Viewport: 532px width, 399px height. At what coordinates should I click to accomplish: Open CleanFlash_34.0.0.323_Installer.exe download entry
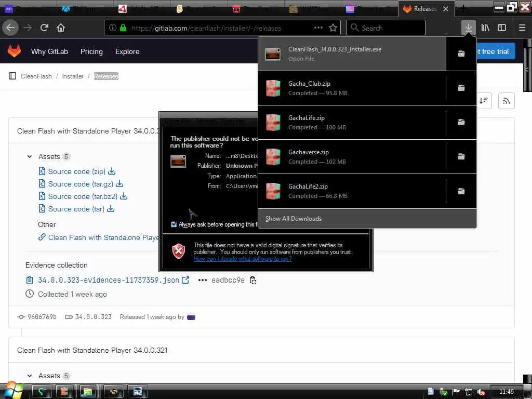pyautogui.click(x=352, y=54)
